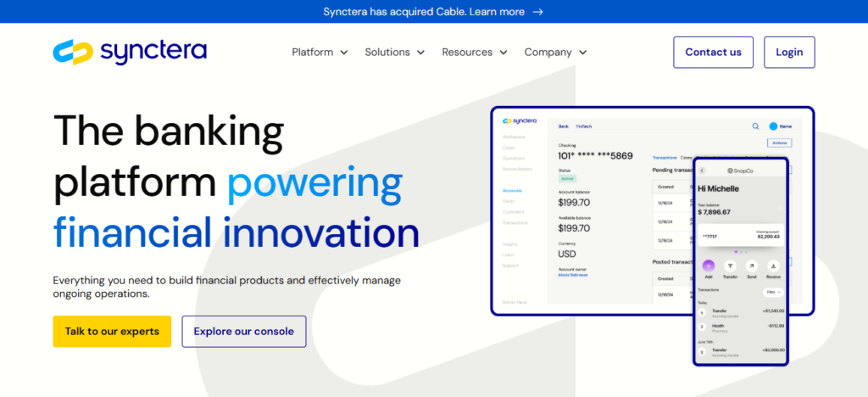
Task: Click The banking platform hero headline
Action: (x=236, y=181)
